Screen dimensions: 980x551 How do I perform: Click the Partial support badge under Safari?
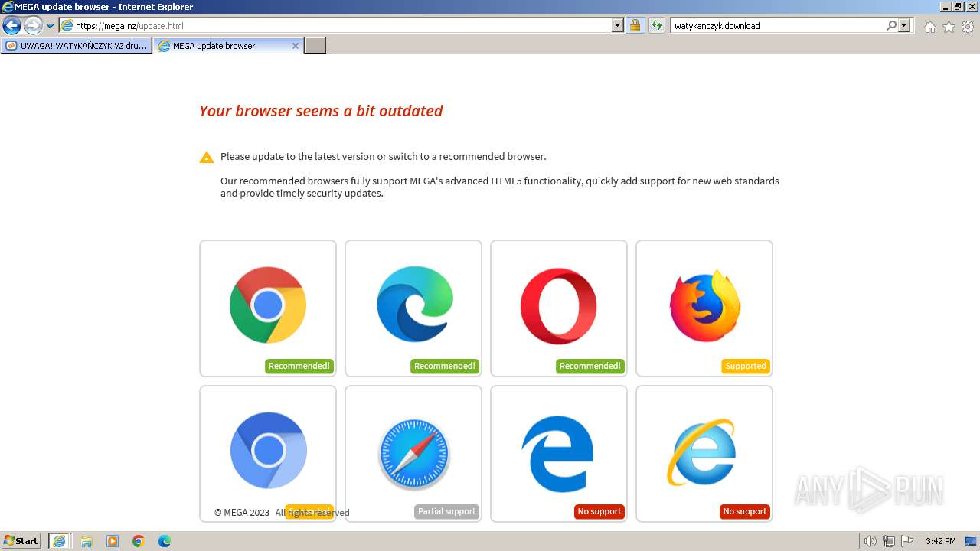pyautogui.click(x=446, y=511)
